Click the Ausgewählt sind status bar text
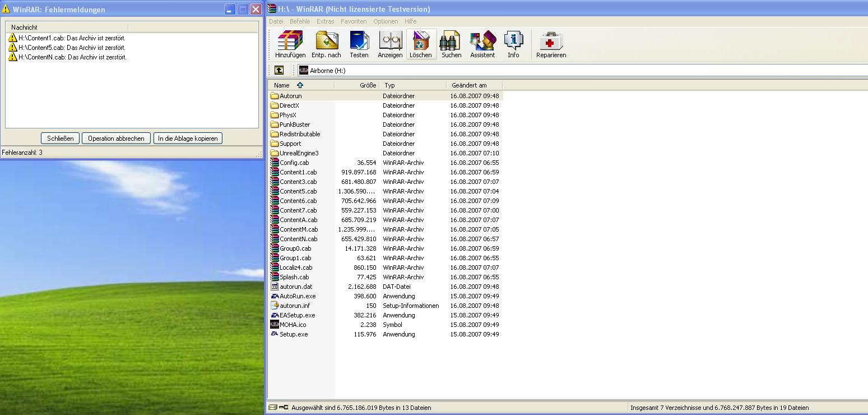Image resolution: width=868 pixels, height=415 pixels. (x=361, y=408)
